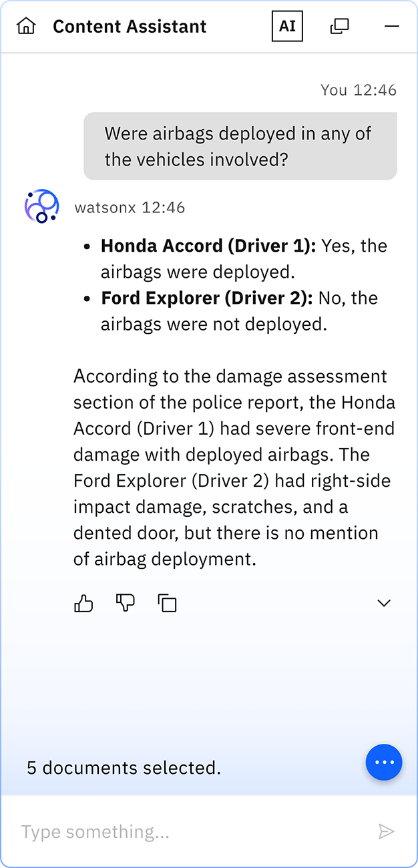Open chat in pop-out window
The width and height of the screenshot is (418, 868).
pos(340,27)
